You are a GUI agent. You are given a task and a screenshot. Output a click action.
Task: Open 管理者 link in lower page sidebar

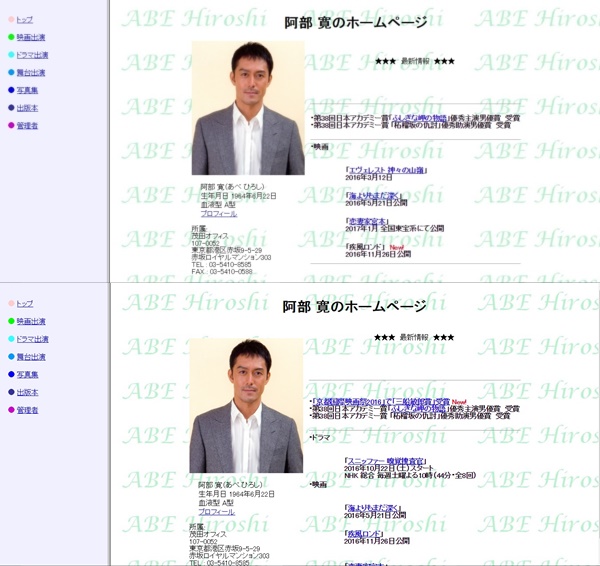click(27, 410)
